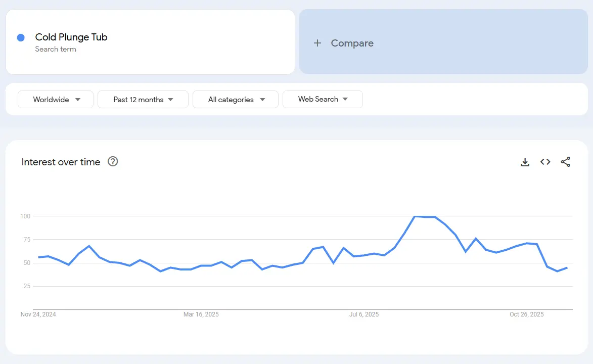This screenshot has width=593, height=364.
Task: Open the Worldwide region dropdown
Action: (55, 99)
